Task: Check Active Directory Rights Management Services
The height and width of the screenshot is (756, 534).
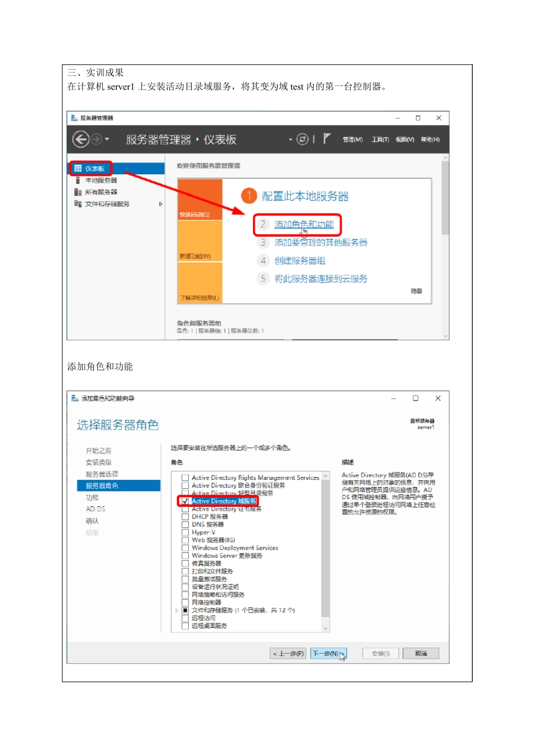Action: point(185,478)
